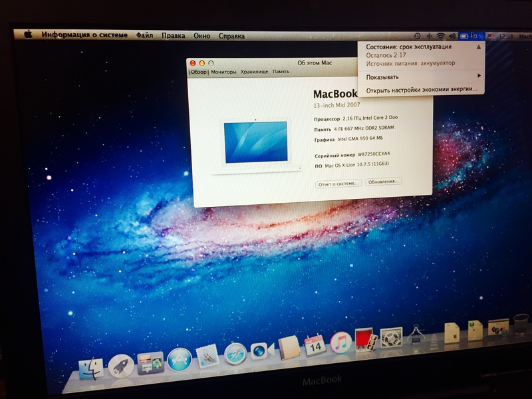Click the 12:53 menu bar clock
The image size is (532, 399).
(x=506, y=36)
